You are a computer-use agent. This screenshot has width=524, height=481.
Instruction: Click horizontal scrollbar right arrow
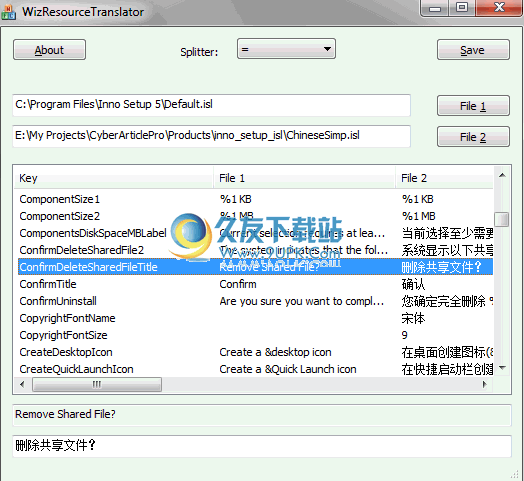click(485, 384)
